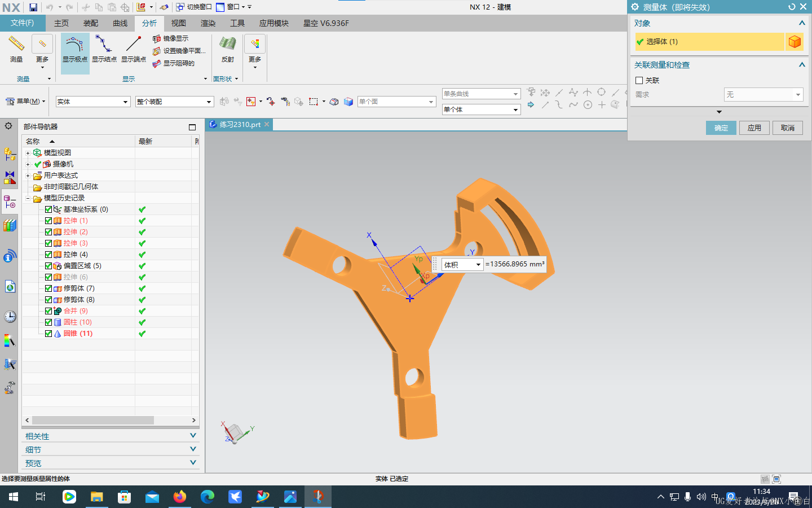
Task: Uncheck the 圆锥 (11) checkbox
Action: tap(48, 334)
